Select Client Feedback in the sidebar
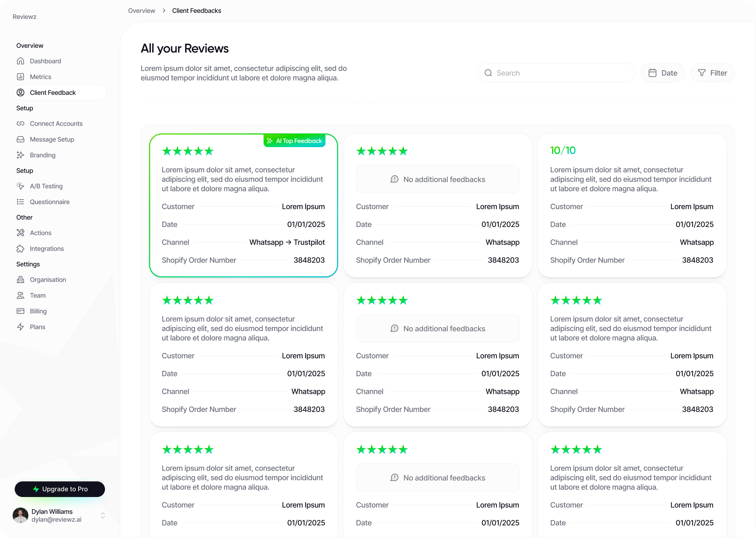Viewport: 756px width, 538px height. coord(60,92)
